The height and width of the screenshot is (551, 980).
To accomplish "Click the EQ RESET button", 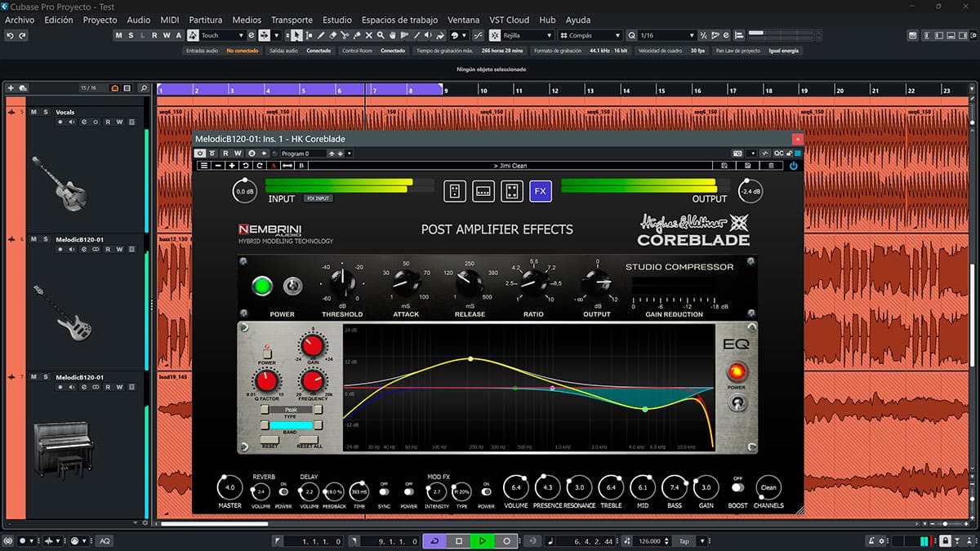I will click(269, 439).
